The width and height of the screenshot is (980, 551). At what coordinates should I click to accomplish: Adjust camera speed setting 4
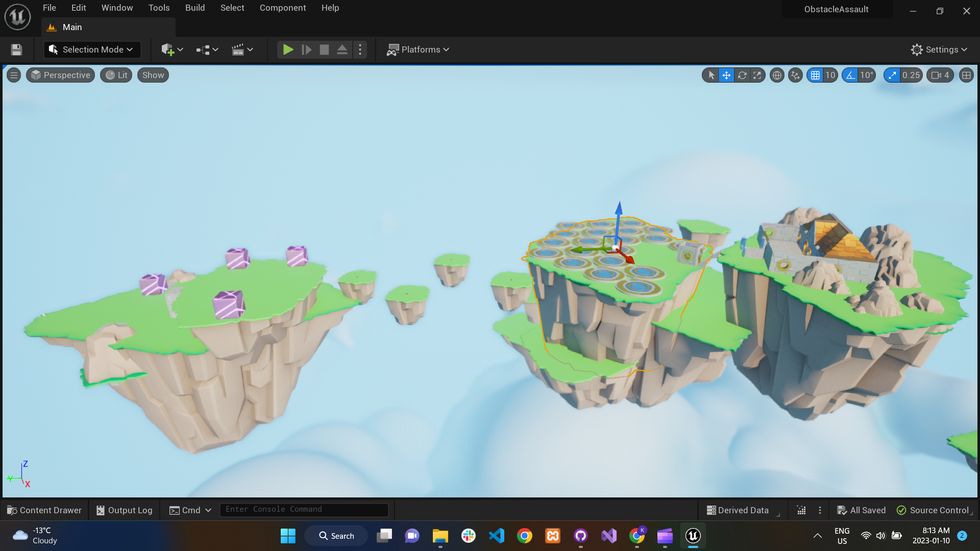coord(940,75)
